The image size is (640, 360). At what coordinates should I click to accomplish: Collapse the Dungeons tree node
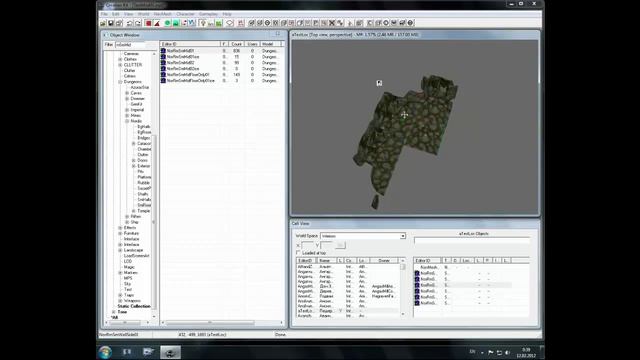[120, 82]
